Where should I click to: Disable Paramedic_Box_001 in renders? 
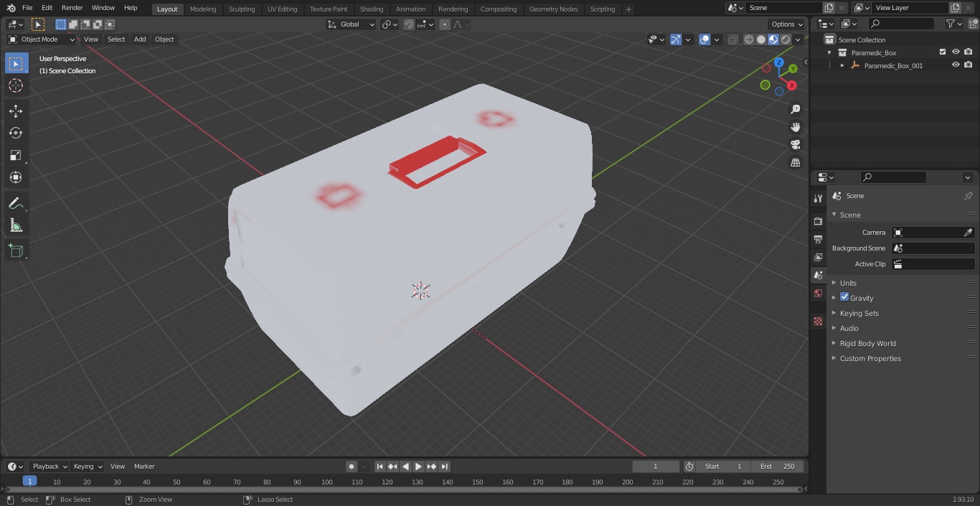click(x=969, y=65)
